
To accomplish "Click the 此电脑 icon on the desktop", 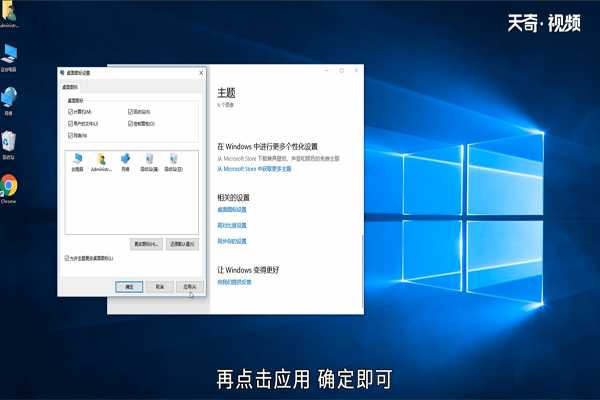I will [x=8, y=58].
